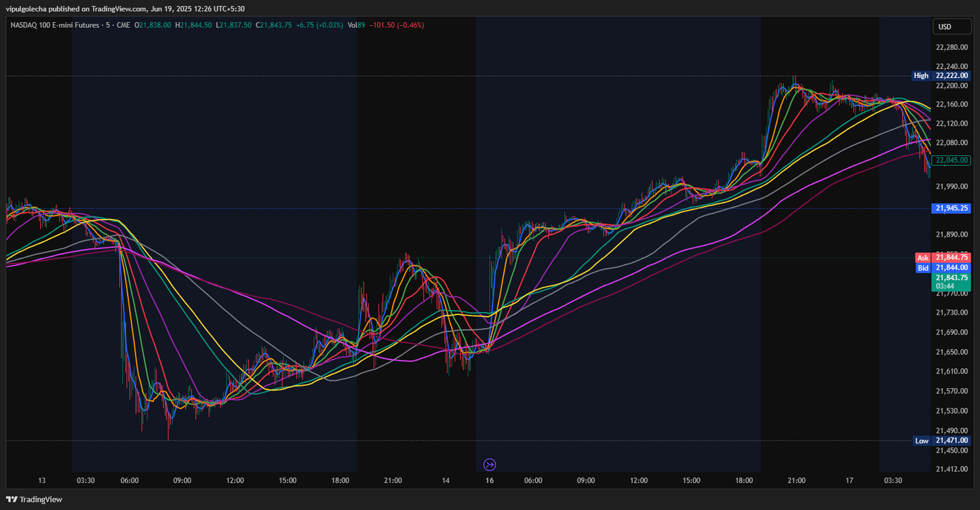Click 21,650.00 on the price scale
980x510 pixels.
[951, 351]
